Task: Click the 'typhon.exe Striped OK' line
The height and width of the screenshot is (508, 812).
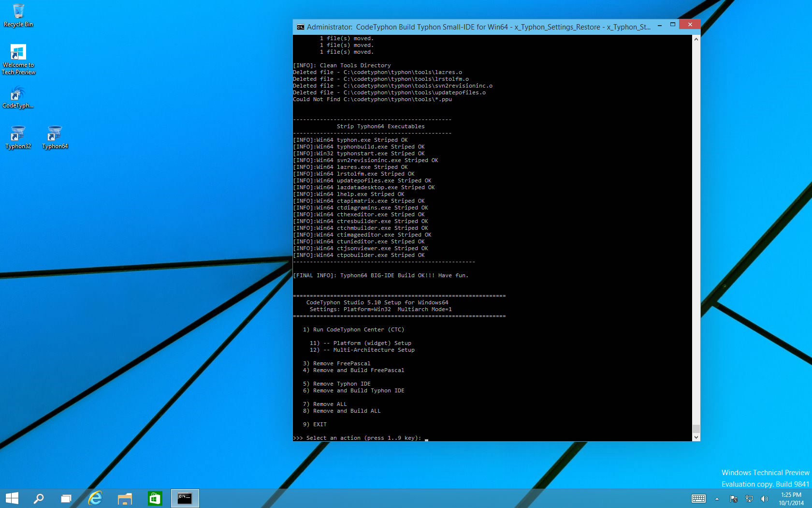Action: tap(350, 140)
